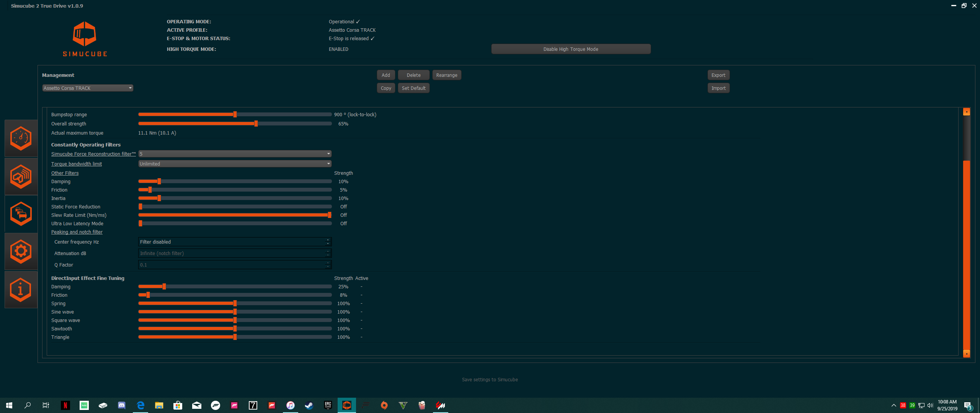Click the Bumpstop range slider handle
The width and height of the screenshot is (980, 413).
pos(235,114)
